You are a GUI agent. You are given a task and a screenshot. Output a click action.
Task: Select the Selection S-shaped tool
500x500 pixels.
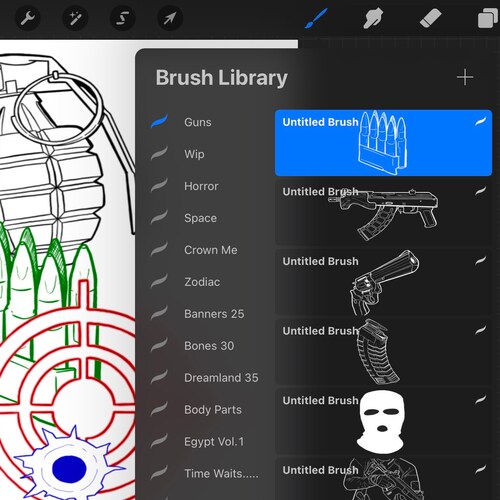(x=122, y=18)
